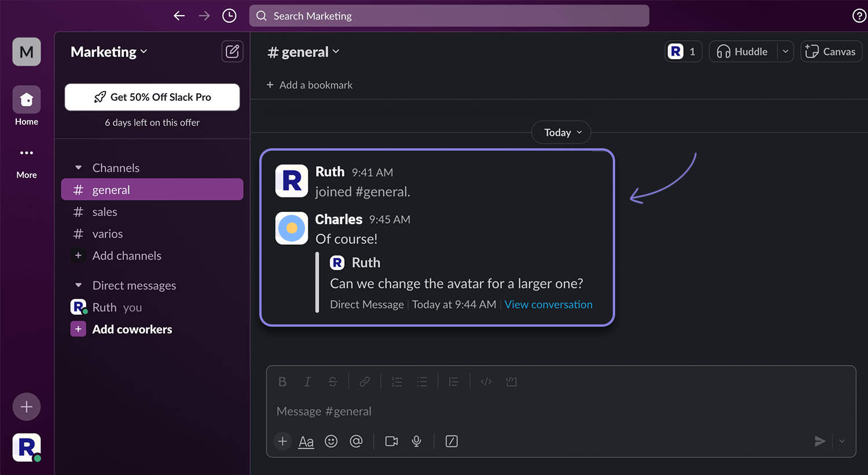This screenshot has width=868, height=475.
Task: Toggle bulleted list formatting
Action: point(422,382)
